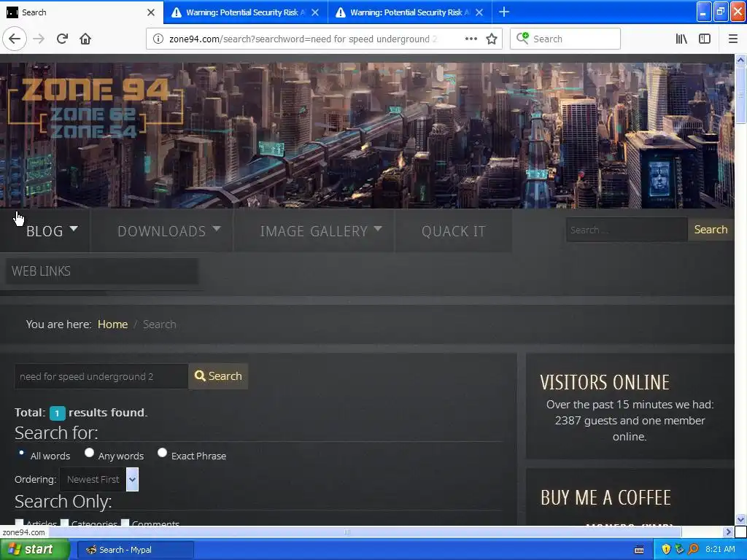Click the Home breadcrumb link

pyautogui.click(x=112, y=324)
